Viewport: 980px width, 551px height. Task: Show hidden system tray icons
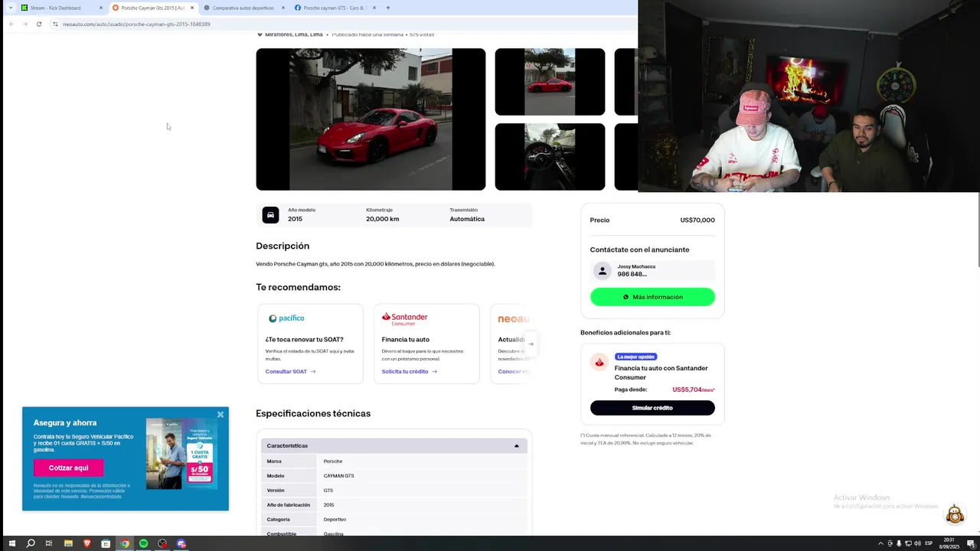click(x=880, y=543)
